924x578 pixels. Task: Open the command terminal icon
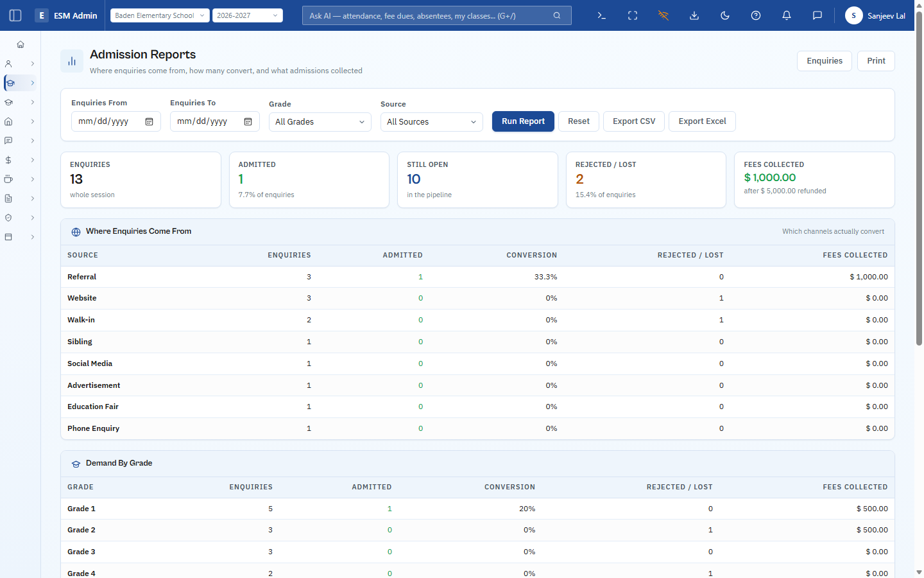[x=602, y=15]
